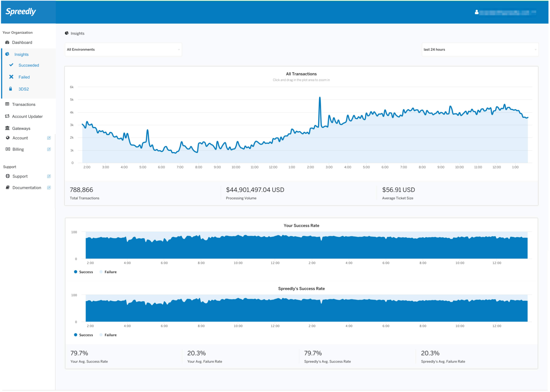Screen dimensions: 550x392
Task: Open the All Environments dropdown
Action: [124, 50]
